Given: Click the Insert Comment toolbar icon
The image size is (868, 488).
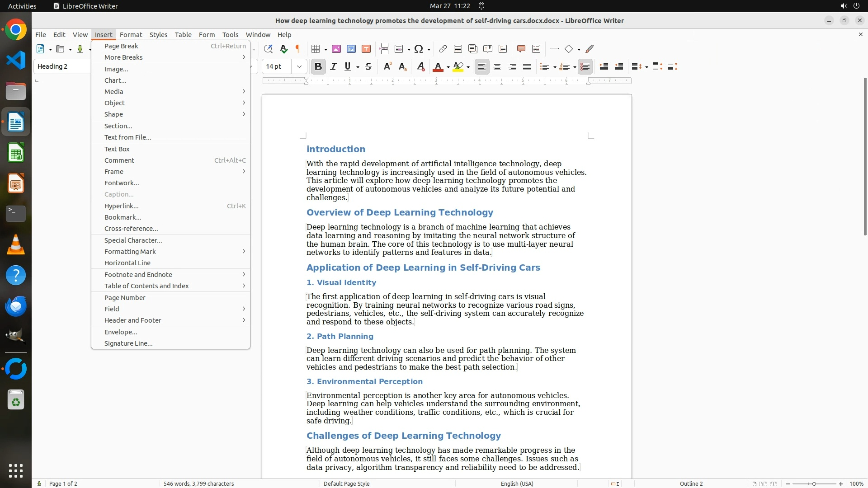Looking at the screenshot, I should (x=521, y=49).
